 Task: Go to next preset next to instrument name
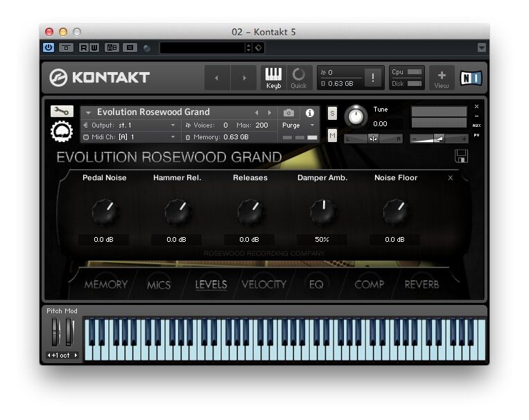click(269, 112)
